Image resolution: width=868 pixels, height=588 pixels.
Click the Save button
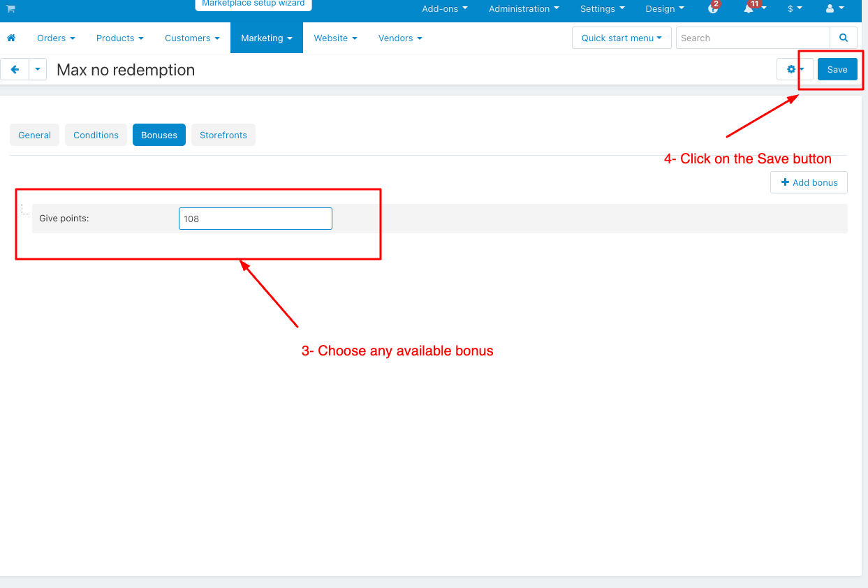tap(837, 69)
